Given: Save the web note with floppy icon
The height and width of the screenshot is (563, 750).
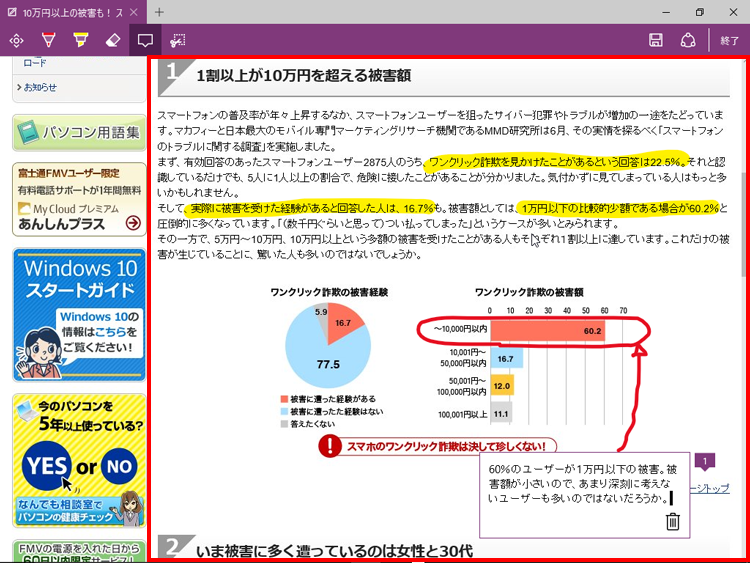Looking at the screenshot, I should [656, 41].
